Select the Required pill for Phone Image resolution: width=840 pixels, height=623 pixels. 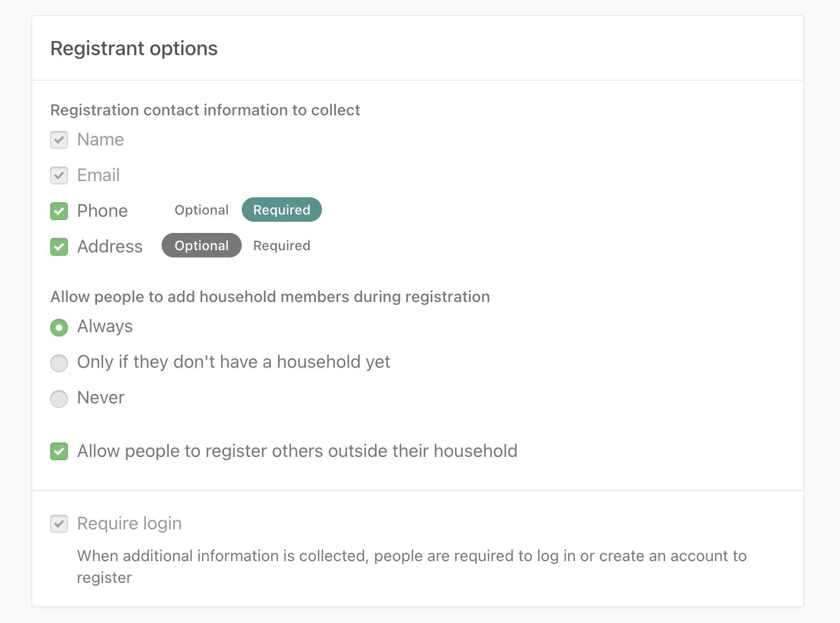[x=281, y=210]
